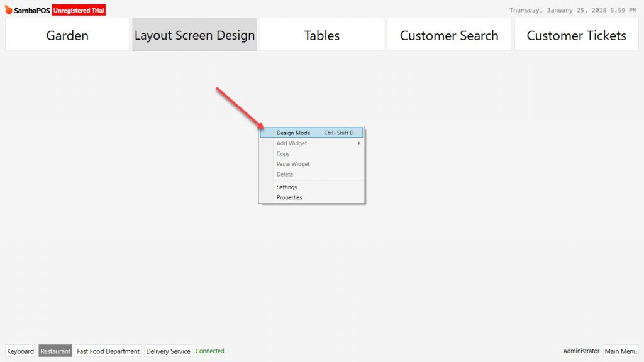This screenshot has width=644, height=362.
Task: Open the Main Menu
Action: [621, 351]
